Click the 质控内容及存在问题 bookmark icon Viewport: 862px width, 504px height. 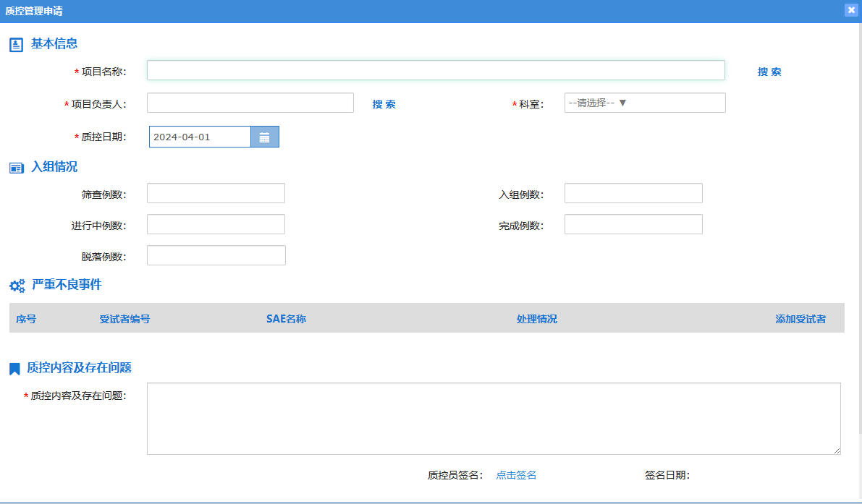tap(14, 369)
